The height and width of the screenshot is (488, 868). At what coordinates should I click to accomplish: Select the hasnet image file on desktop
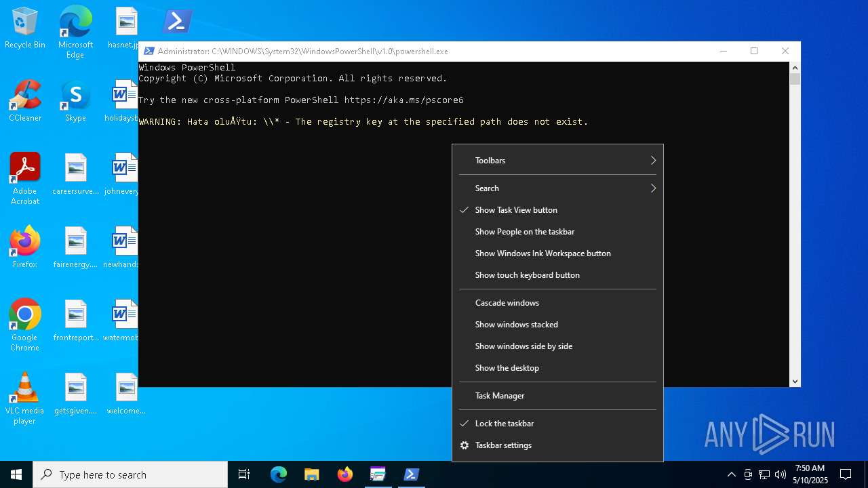click(125, 28)
